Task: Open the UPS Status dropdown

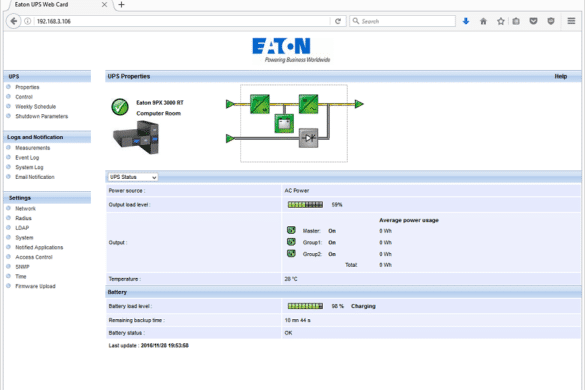Action: (133, 177)
